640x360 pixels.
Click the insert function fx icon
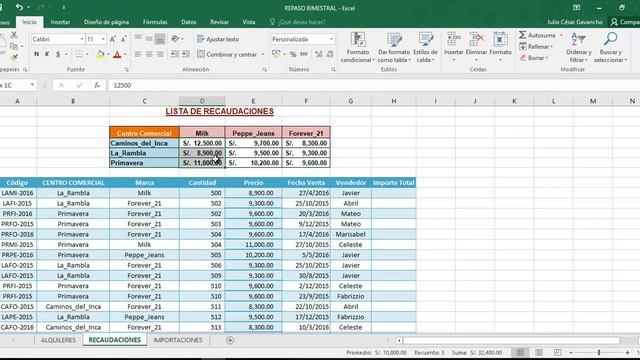(x=97, y=85)
